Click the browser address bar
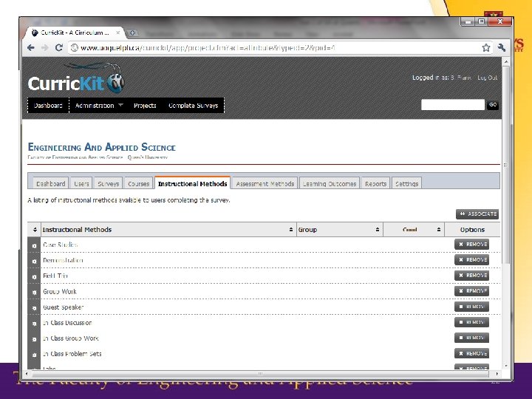The image size is (532, 399). click(275, 48)
